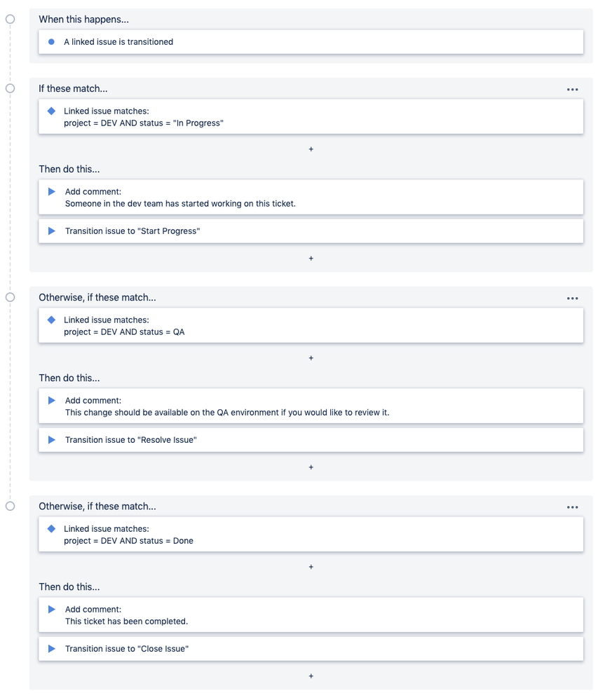Add condition below 'In Progress' match

[x=311, y=149]
